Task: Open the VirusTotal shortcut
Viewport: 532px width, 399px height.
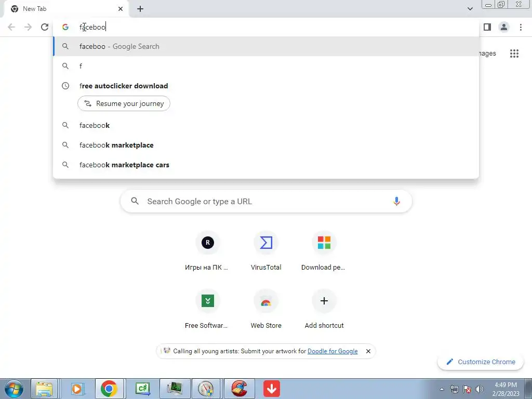Action: coord(266,251)
